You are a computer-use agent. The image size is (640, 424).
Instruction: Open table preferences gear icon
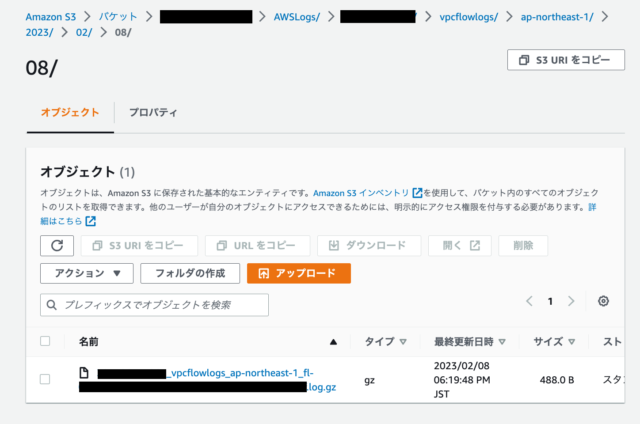[x=603, y=301]
